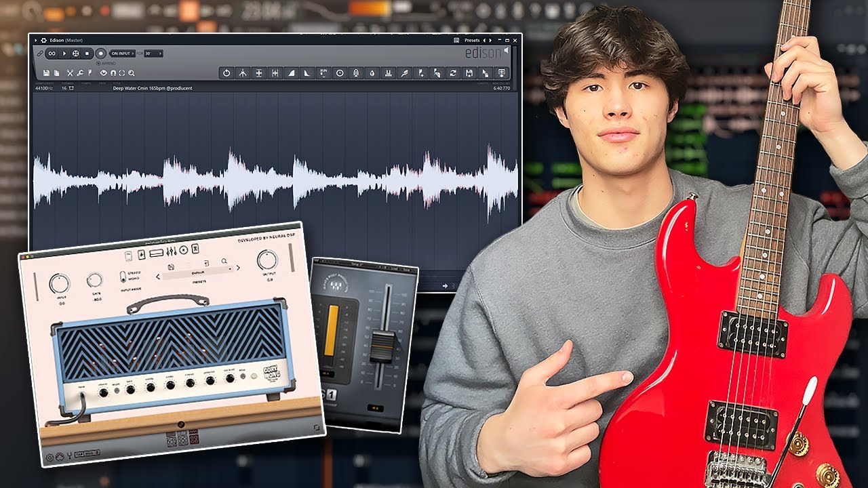868x488 pixels.
Task: Select Edison's scissors edit tool
Action: (x=70, y=73)
